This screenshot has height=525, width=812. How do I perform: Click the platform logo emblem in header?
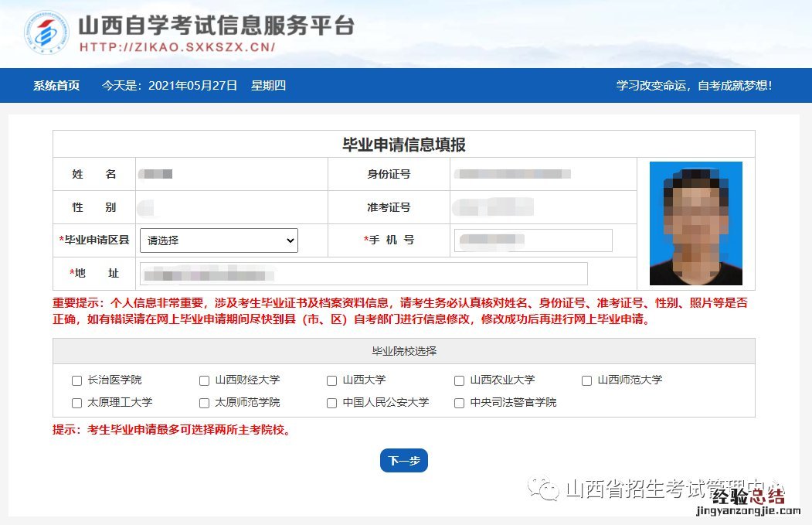click(x=46, y=33)
